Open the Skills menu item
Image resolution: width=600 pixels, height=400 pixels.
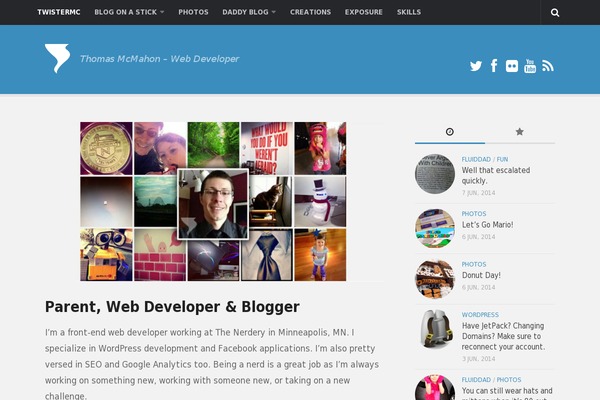click(x=409, y=12)
